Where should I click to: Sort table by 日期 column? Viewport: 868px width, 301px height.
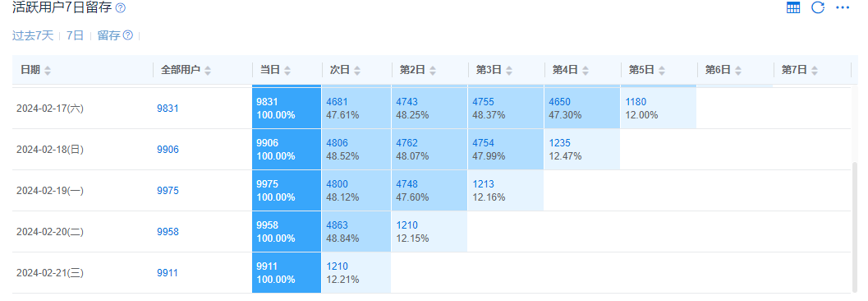tap(48, 71)
